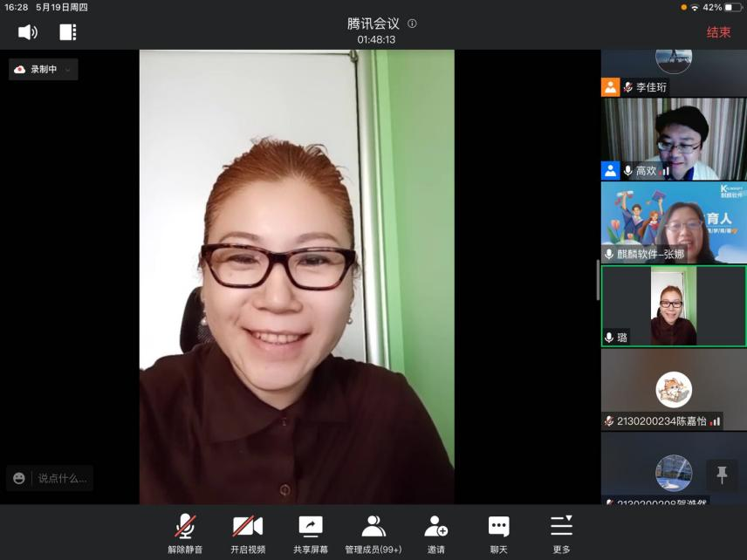Select 璐 active speaker thumbnail
Viewport: 747px width, 560px height.
(674, 306)
